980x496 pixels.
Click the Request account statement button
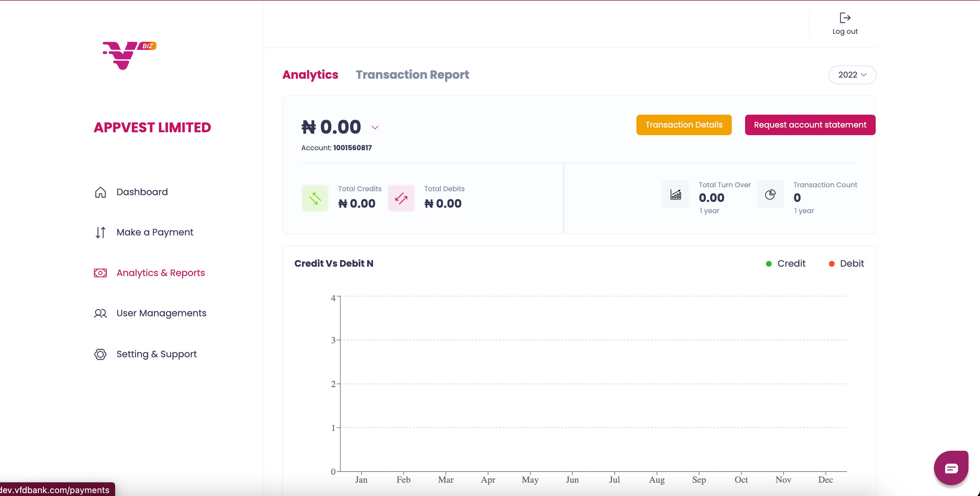pos(810,125)
